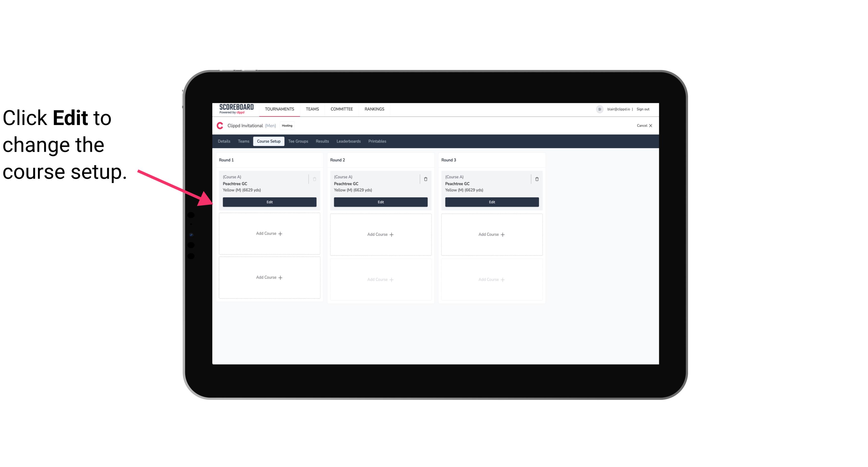Click Add Course in Round 3
Image resolution: width=868 pixels, height=467 pixels.
[x=492, y=234]
